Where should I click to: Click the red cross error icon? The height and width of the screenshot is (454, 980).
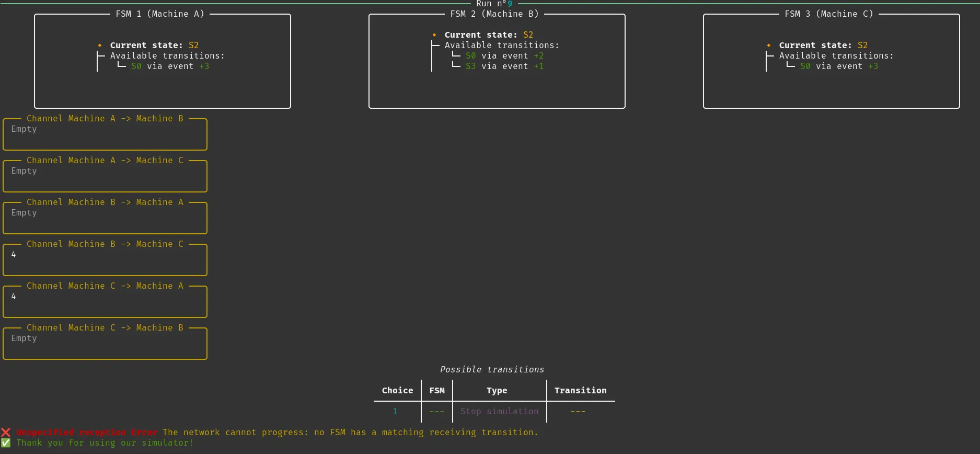6,433
